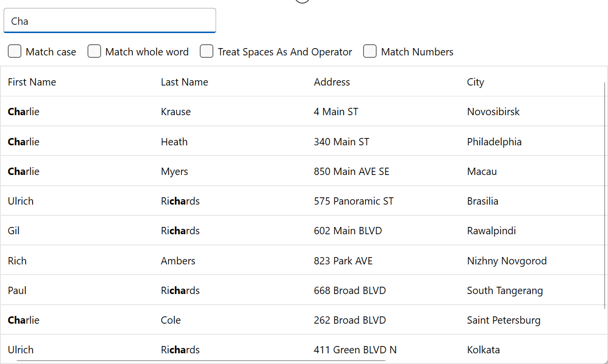
Task: Click the Last Name column header
Action: coord(184,82)
